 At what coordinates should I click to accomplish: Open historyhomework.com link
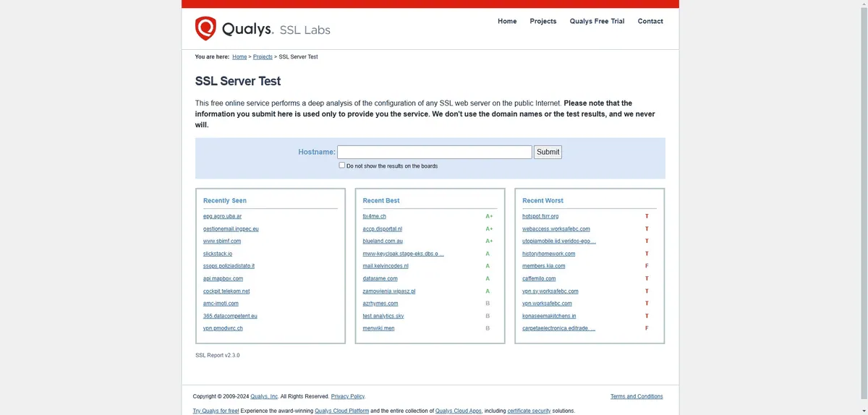[549, 254]
